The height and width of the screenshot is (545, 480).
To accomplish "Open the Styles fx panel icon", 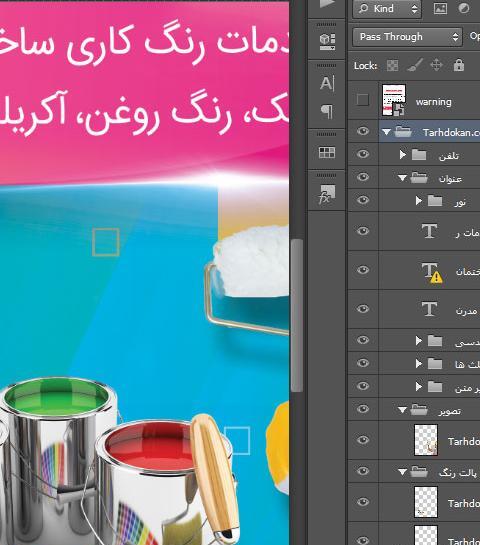I will [327, 194].
